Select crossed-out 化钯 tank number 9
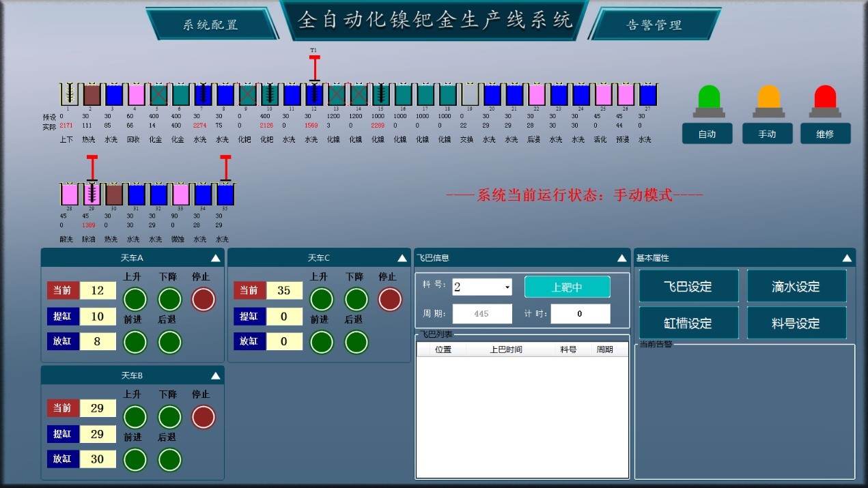Screen dimensions: 868x488 247,95
